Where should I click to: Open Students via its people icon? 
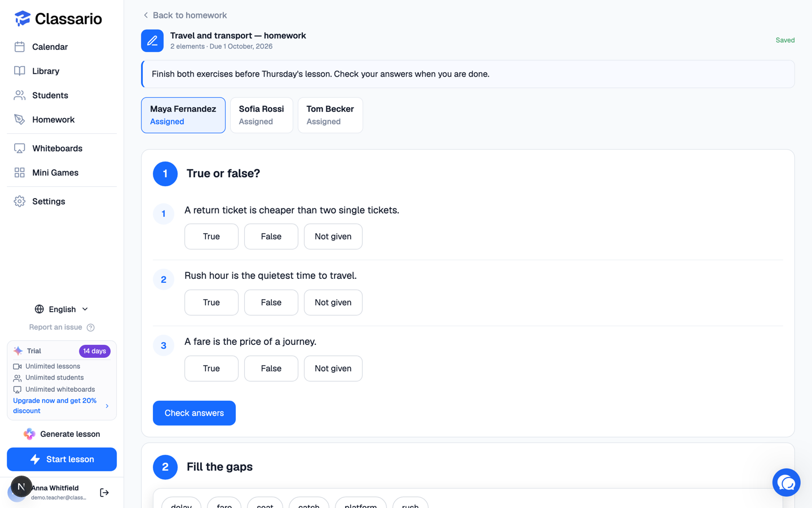(20, 95)
